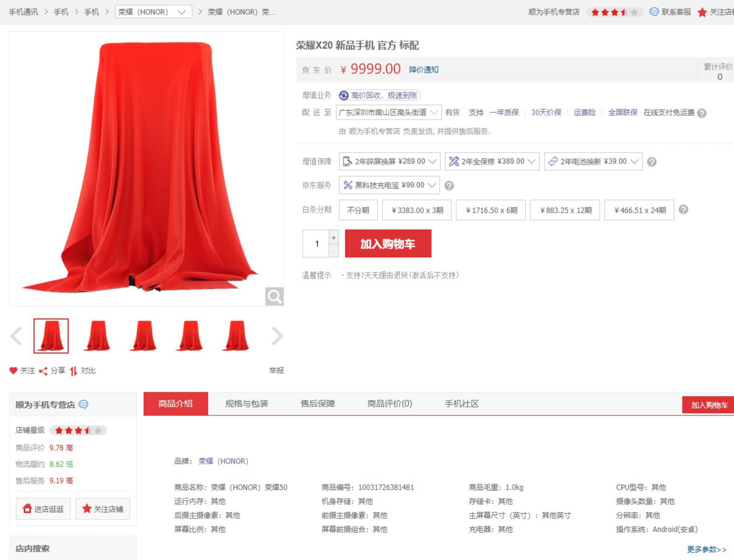Screen dimensions: 734x560
Task: Select the first selected product thumbnail
Action: [x=51, y=336]
